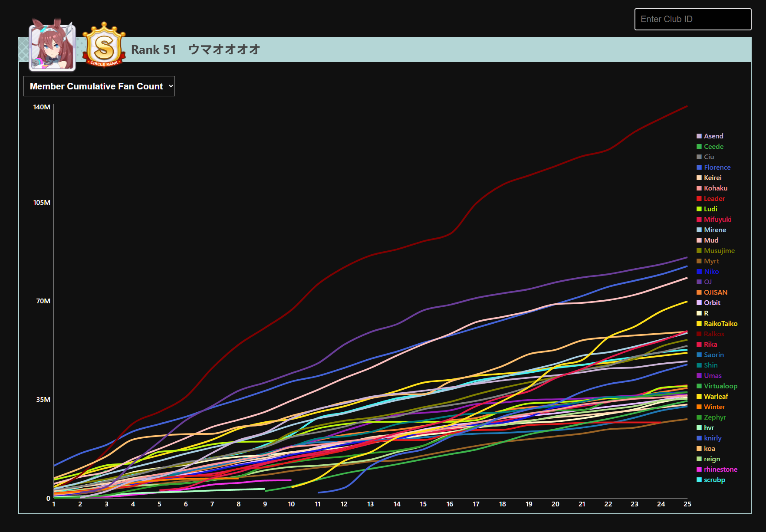Click the day 20 x-axis label
766x532 pixels.
pyautogui.click(x=556, y=504)
